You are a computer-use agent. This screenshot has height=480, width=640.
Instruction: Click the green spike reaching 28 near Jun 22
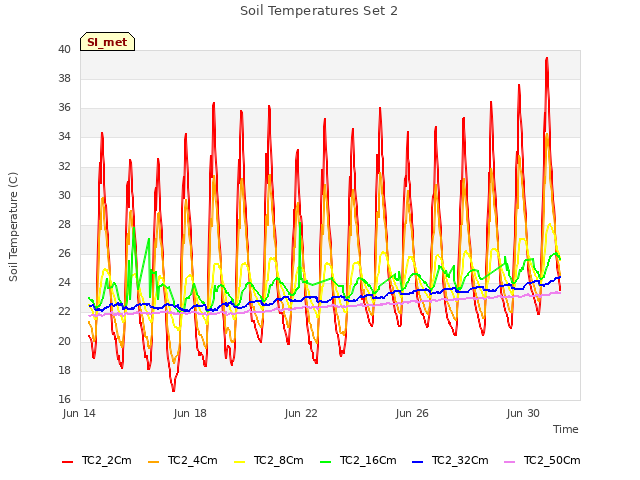(x=300, y=223)
